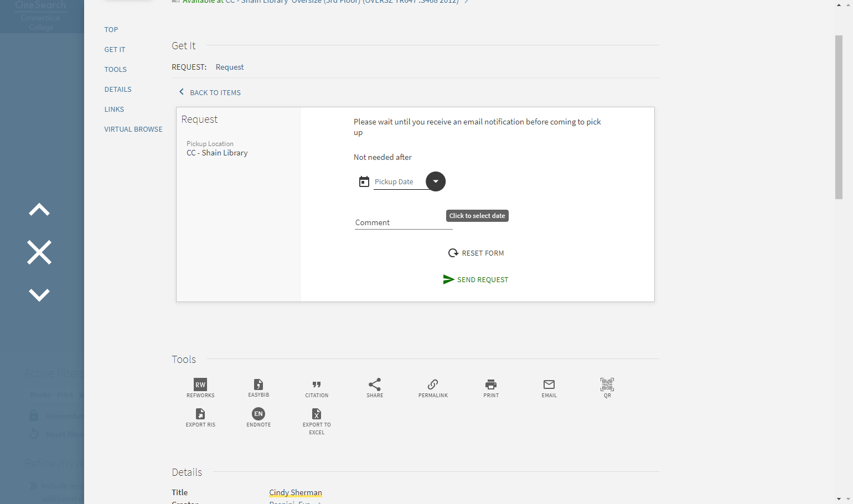Jump to Tools section
Image resolution: width=853 pixels, height=504 pixels.
point(116,70)
